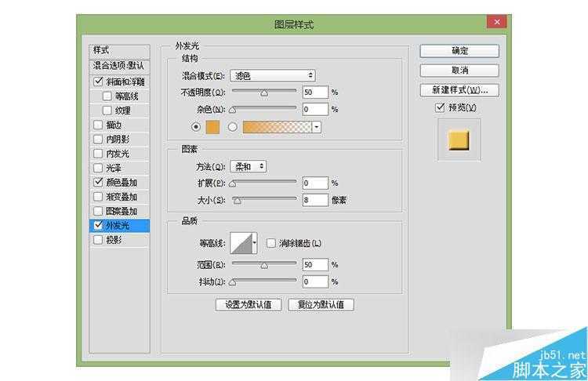
Task: Toggle the 预览(V) checkbox
Action: (440, 107)
